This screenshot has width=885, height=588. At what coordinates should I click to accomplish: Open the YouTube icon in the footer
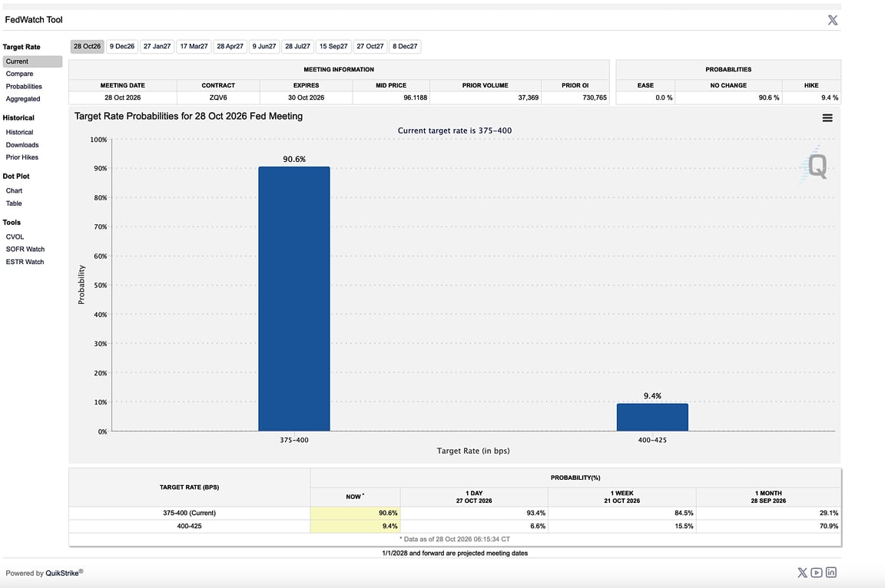(x=817, y=573)
